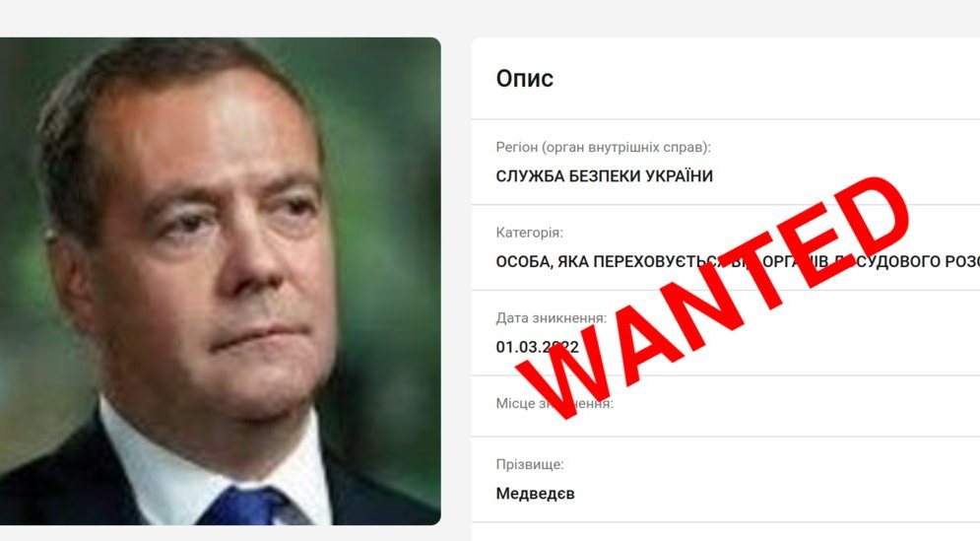The height and width of the screenshot is (541, 980).
Task: Click the "Прізвище:" field label
Action: coord(530,464)
